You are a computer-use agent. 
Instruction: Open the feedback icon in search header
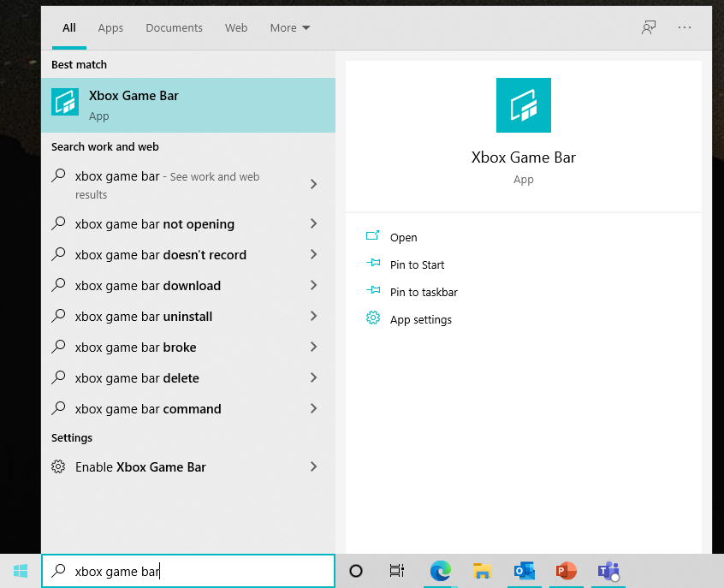coord(649,27)
